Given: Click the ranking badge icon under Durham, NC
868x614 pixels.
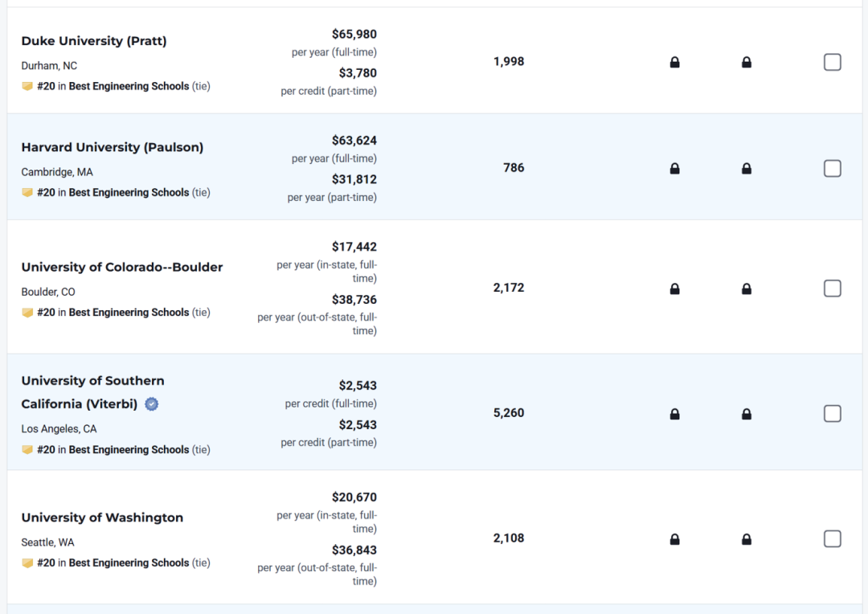Looking at the screenshot, I should [x=27, y=86].
